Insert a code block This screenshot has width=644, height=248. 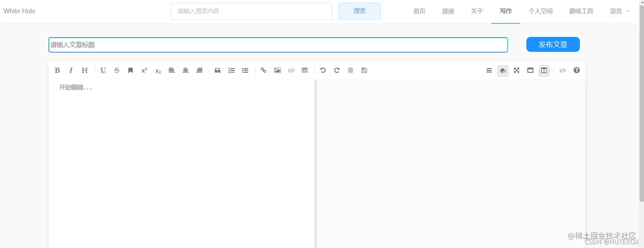[291, 70]
